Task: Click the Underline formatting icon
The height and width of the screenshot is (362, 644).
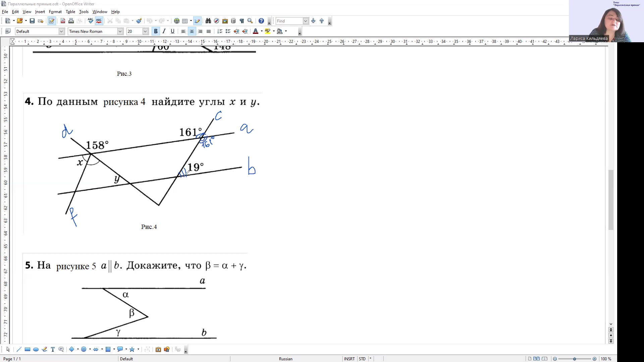Action: [x=172, y=32]
